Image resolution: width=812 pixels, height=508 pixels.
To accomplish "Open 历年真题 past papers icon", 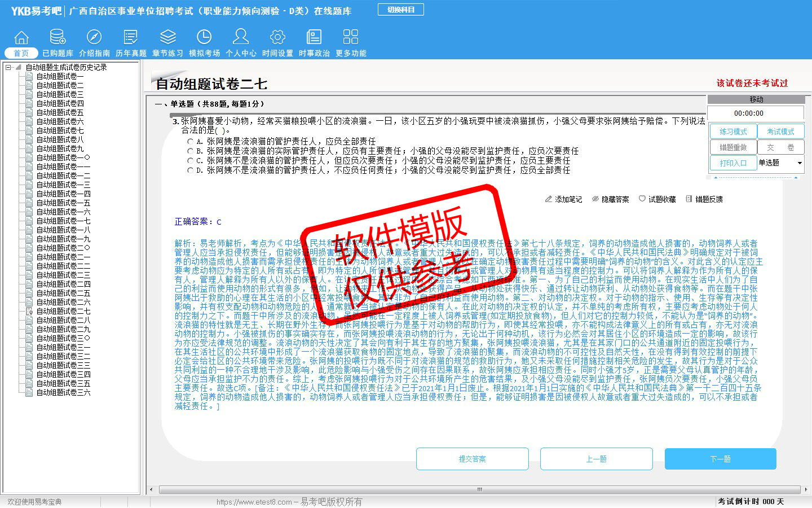I will (x=131, y=38).
